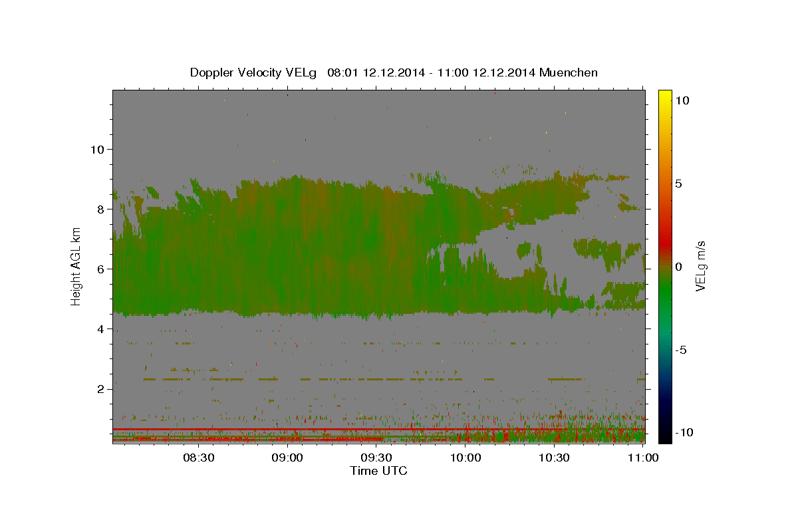Click the colorbar value 10 label
This screenshot has height=532, width=798.
pos(682,100)
